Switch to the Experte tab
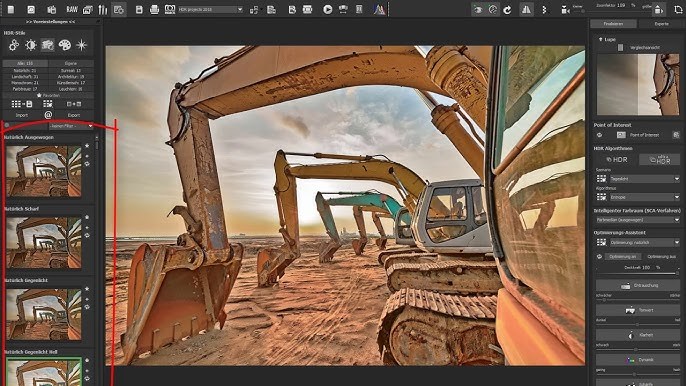The width and height of the screenshot is (686, 386). tap(662, 24)
